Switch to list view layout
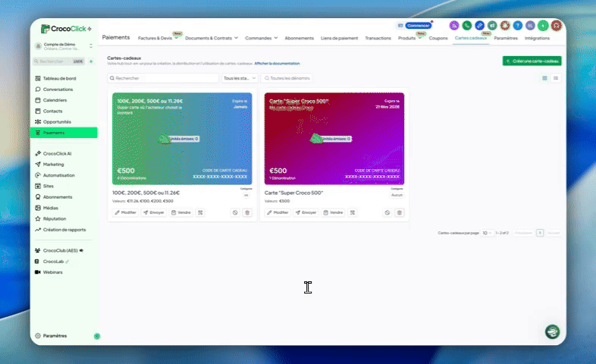The width and height of the screenshot is (596, 364). coord(556,78)
